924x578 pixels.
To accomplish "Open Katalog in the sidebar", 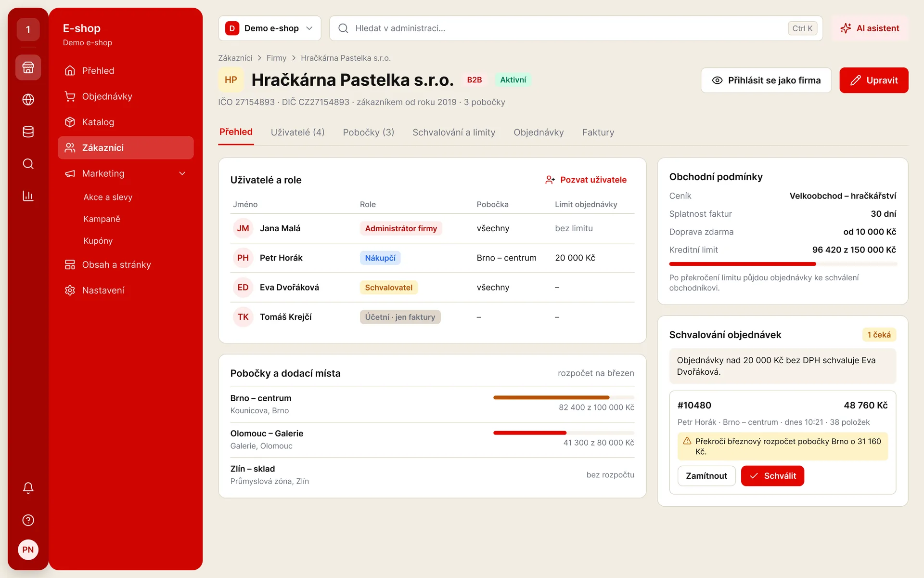I will point(126,122).
